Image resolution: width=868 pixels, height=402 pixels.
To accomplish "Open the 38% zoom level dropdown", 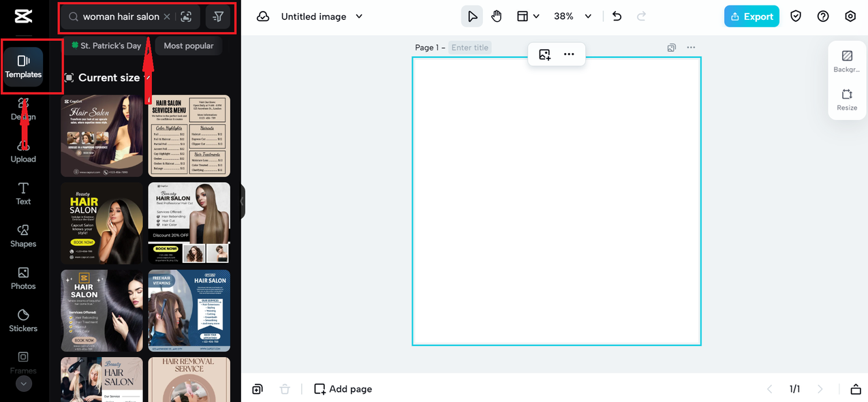I will click(573, 16).
